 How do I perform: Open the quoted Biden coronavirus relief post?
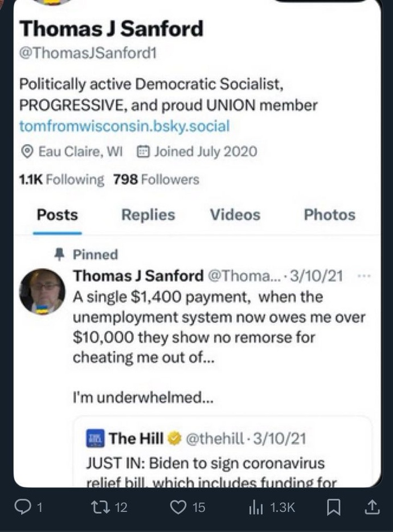[x=223, y=452]
